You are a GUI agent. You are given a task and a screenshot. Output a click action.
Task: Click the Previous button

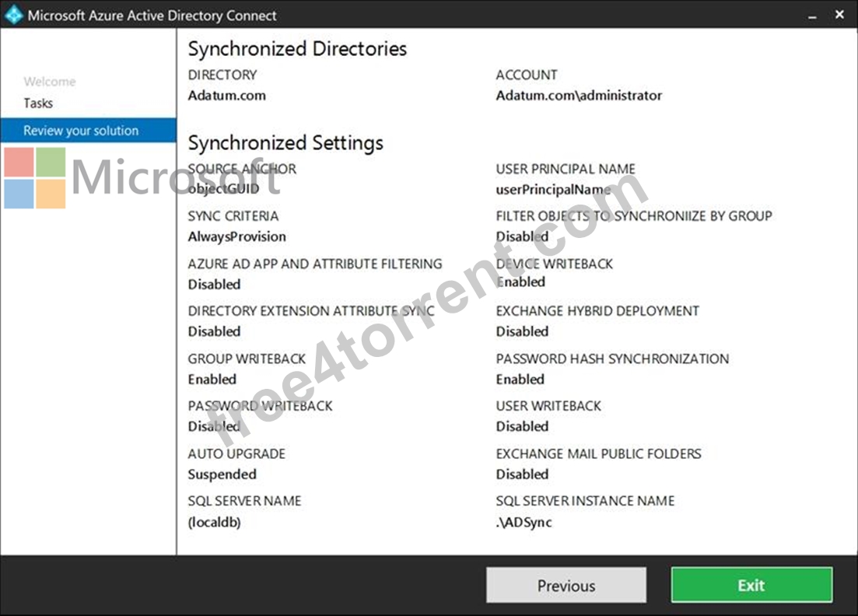(x=566, y=586)
